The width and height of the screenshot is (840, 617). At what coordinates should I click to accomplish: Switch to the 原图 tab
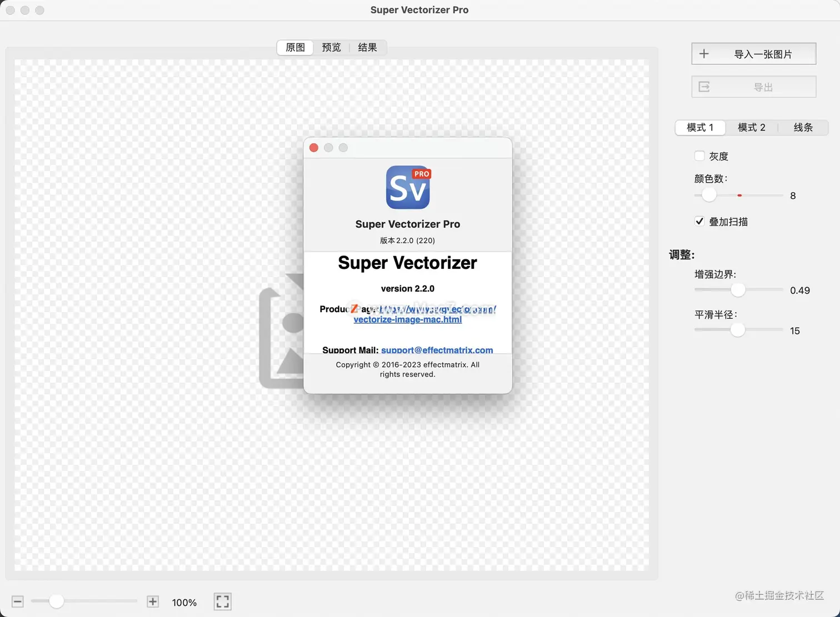(295, 47)
